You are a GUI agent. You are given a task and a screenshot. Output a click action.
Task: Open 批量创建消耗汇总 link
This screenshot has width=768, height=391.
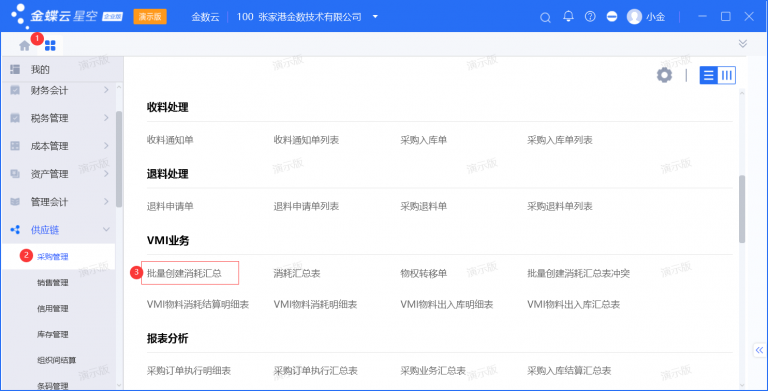tap(184, 273)
